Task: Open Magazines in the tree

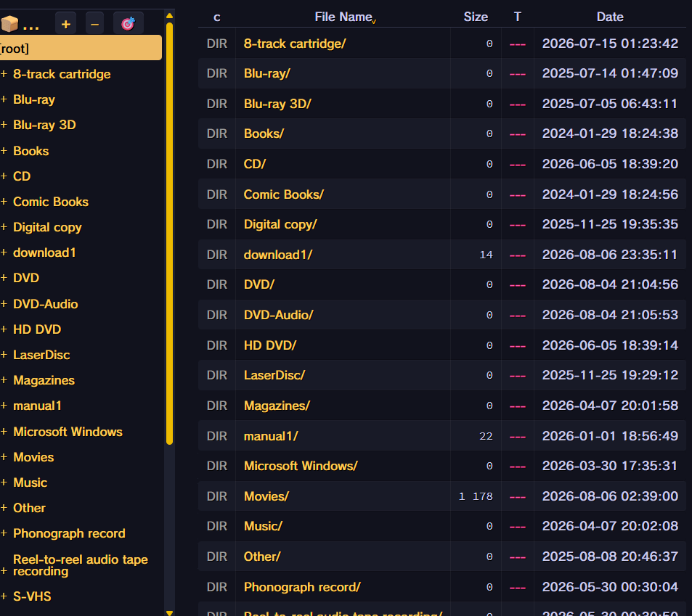Action: 44,380
